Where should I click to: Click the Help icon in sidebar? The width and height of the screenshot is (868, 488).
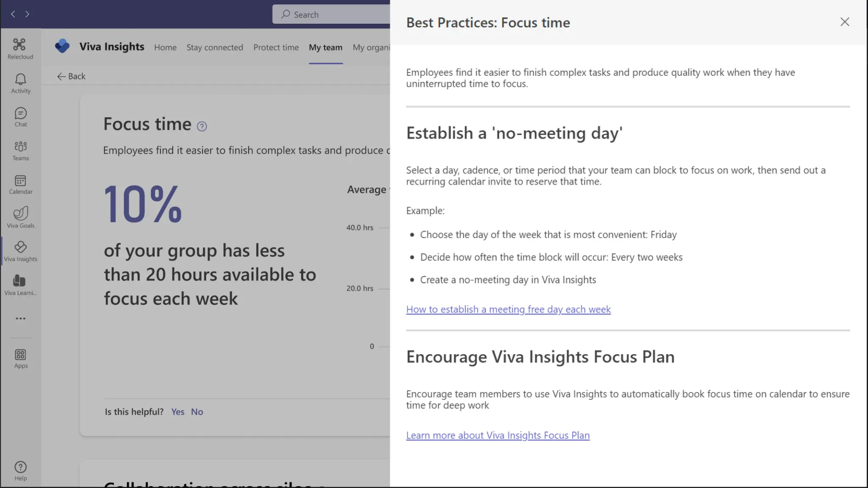[x=20, y=471]
